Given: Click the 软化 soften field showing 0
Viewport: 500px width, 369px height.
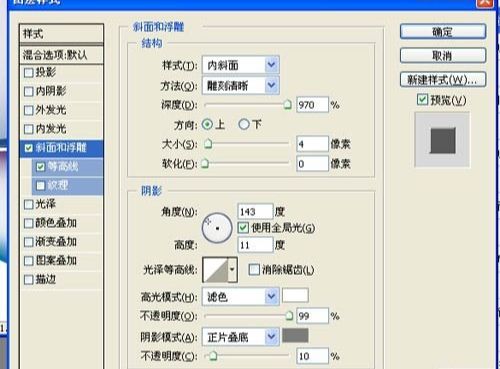Looking at the screenshot, I should [x=312, y=164].
